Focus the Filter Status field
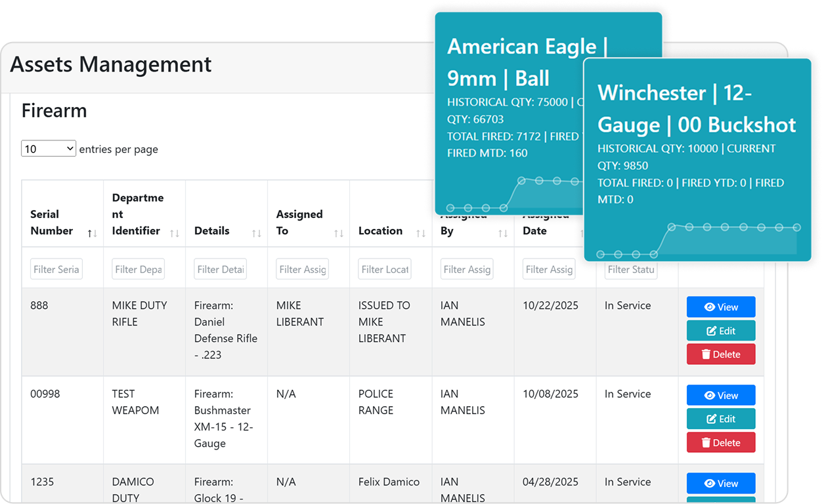 coord(631,269)
